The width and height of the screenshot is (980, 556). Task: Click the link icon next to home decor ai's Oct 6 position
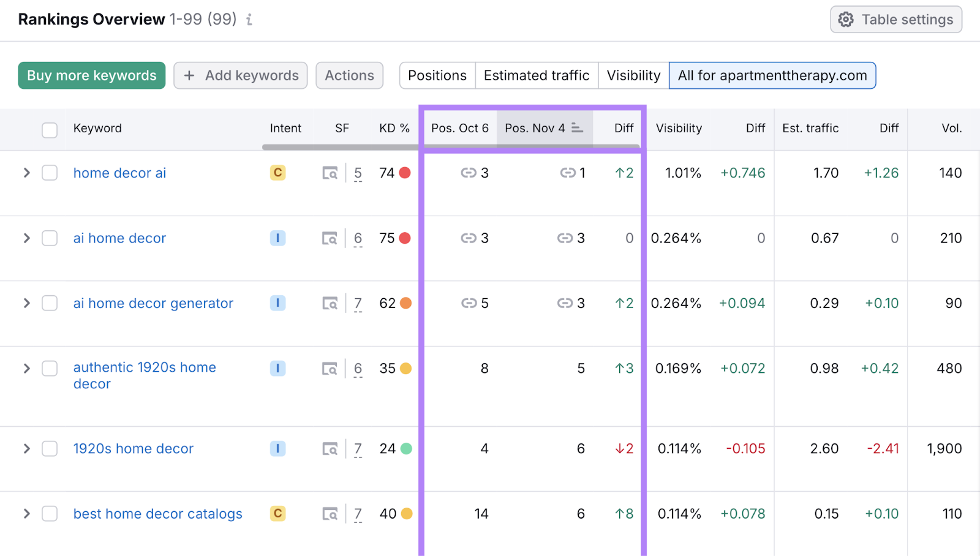coord(469,173)
